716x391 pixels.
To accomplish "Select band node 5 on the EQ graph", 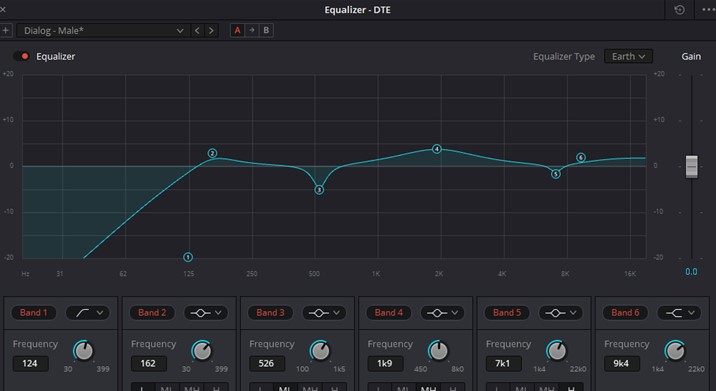I will 556,174.
